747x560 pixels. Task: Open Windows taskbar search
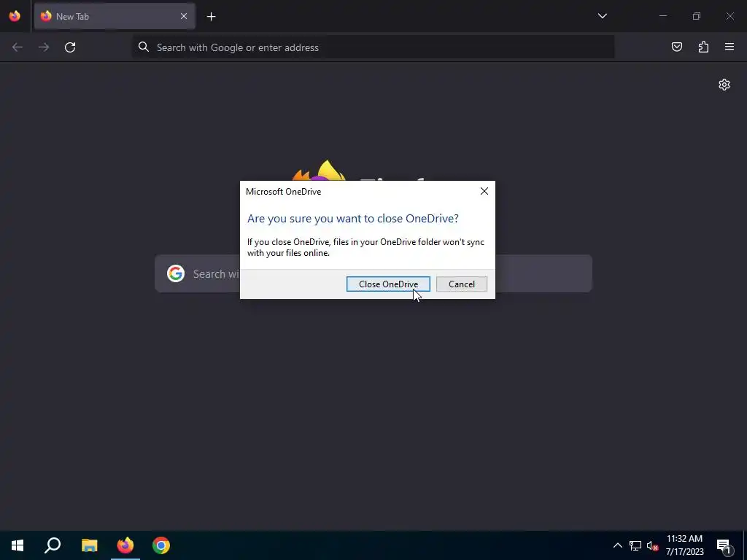(53, 545)
